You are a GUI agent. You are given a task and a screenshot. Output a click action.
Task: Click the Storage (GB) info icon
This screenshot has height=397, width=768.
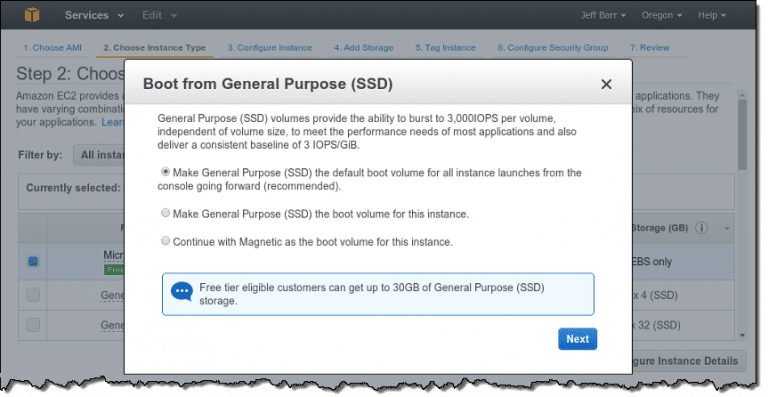701,228
